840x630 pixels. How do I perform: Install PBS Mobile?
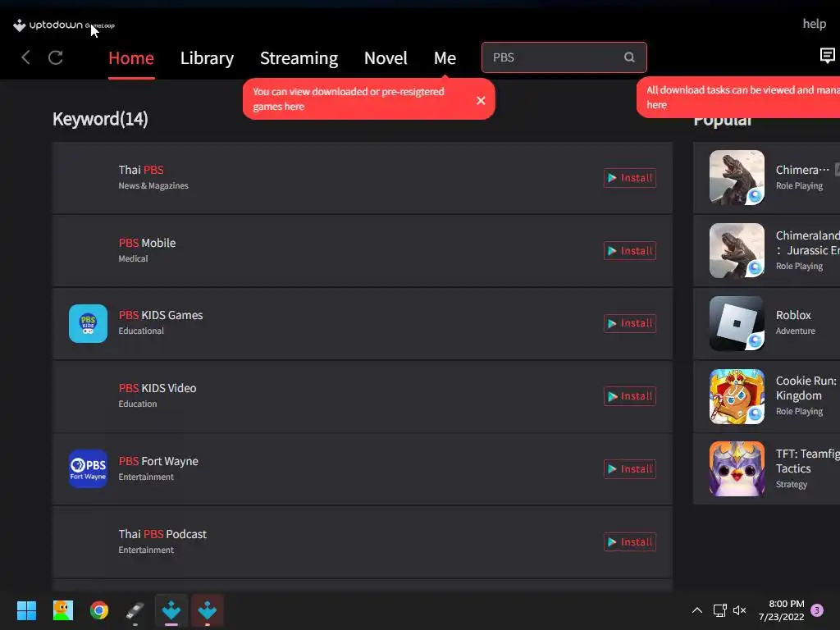pos(629,251)
